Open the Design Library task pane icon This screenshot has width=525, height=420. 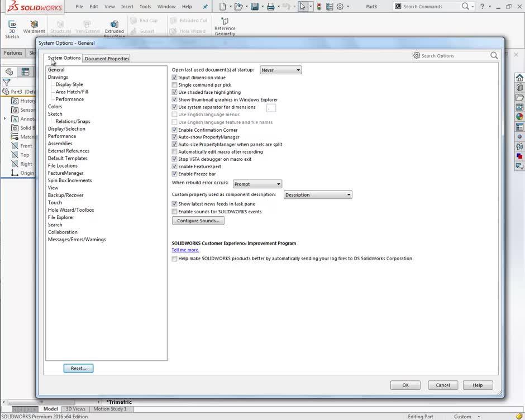click(x=520, y=88)
